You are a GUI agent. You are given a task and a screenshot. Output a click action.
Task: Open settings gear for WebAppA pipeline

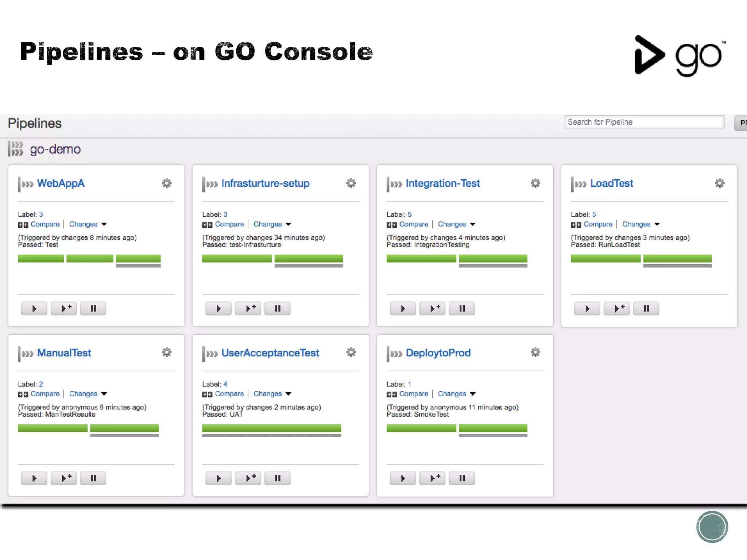click(167, 183)
